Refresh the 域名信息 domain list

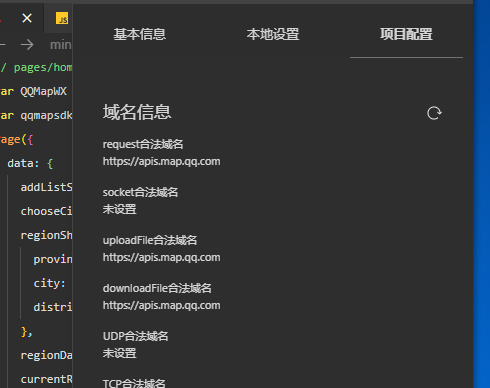click(434, 113)
